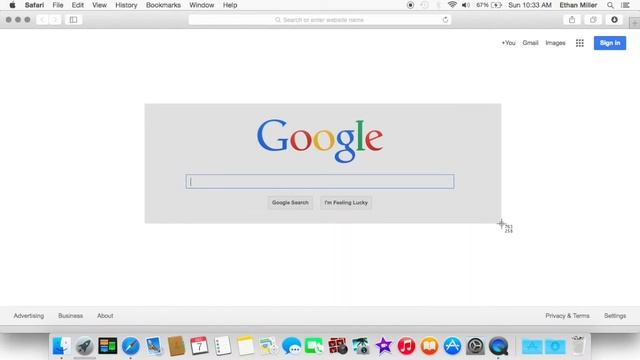Open the View menu
This screenshot has height=360, width=640.
click(x=99, y=5)
